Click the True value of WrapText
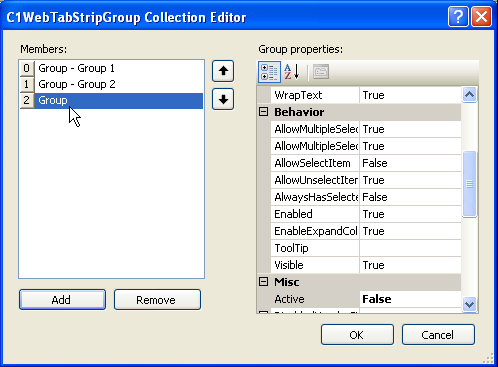The width and height of the screenshot is (498, 367). pos(410,95)
